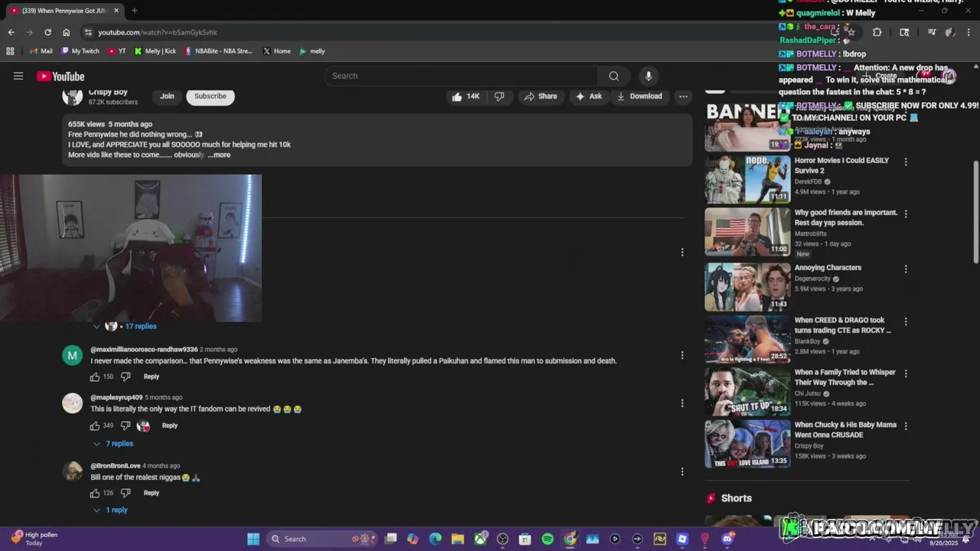This screenshot has width=980, height=551.
Task: Close the When Pennywise Got tab
Action: [x=116, y=11]
